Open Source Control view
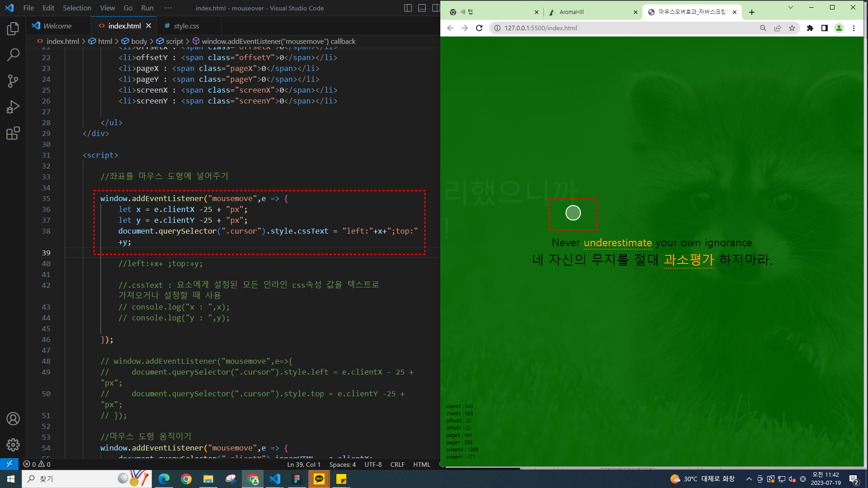The height and width of the screenshot is (488, 868). (13, 81)
